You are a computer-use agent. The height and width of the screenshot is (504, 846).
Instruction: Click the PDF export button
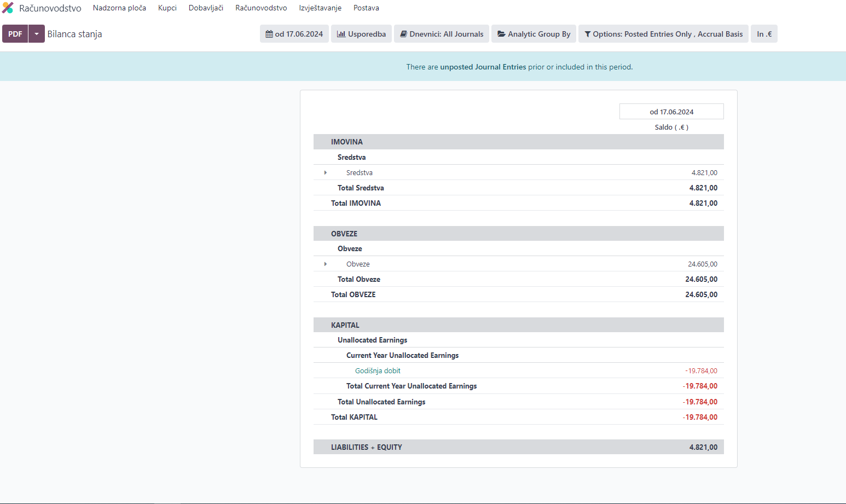pyautogui.click(x=15, y=34)
